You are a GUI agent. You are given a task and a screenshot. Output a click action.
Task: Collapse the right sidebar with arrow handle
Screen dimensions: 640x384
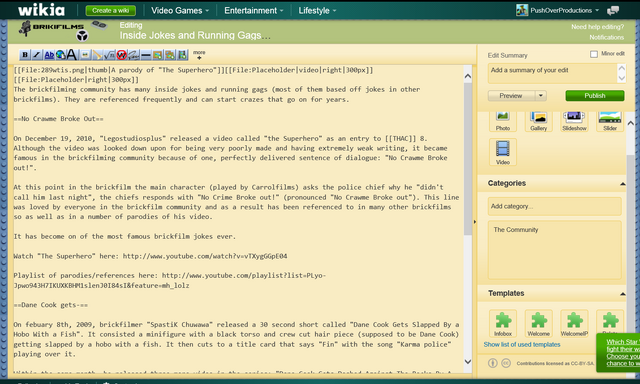pos(475,222)
